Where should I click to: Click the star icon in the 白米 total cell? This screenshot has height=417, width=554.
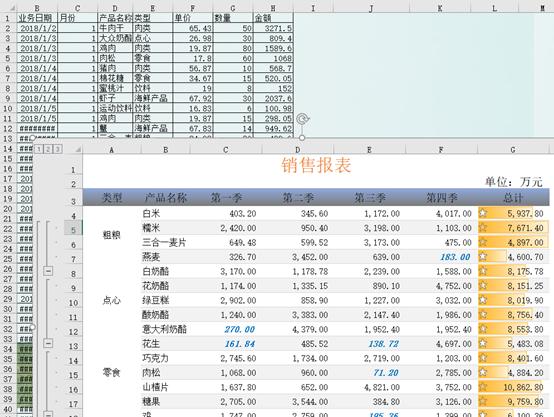tap(483, 213)
